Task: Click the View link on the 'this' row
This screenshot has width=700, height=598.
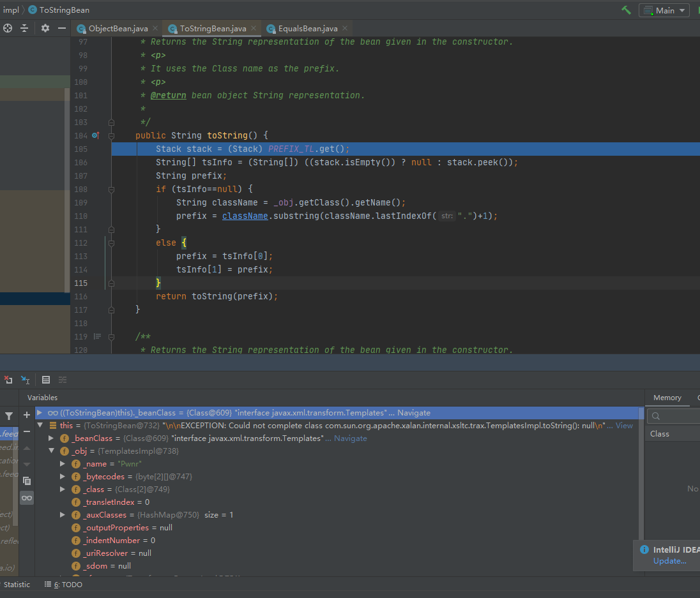Action: (x=624, y=426)
